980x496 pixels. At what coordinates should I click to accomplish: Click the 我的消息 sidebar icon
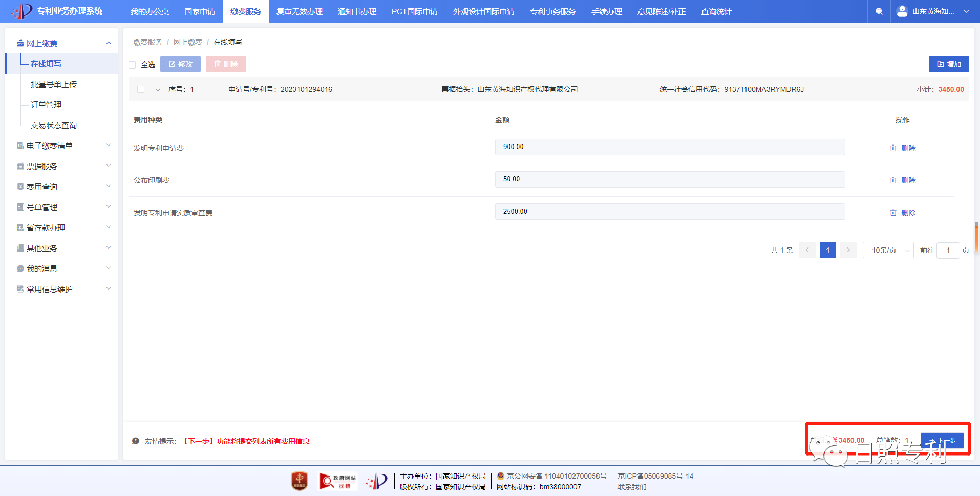(x=20, y=269)
